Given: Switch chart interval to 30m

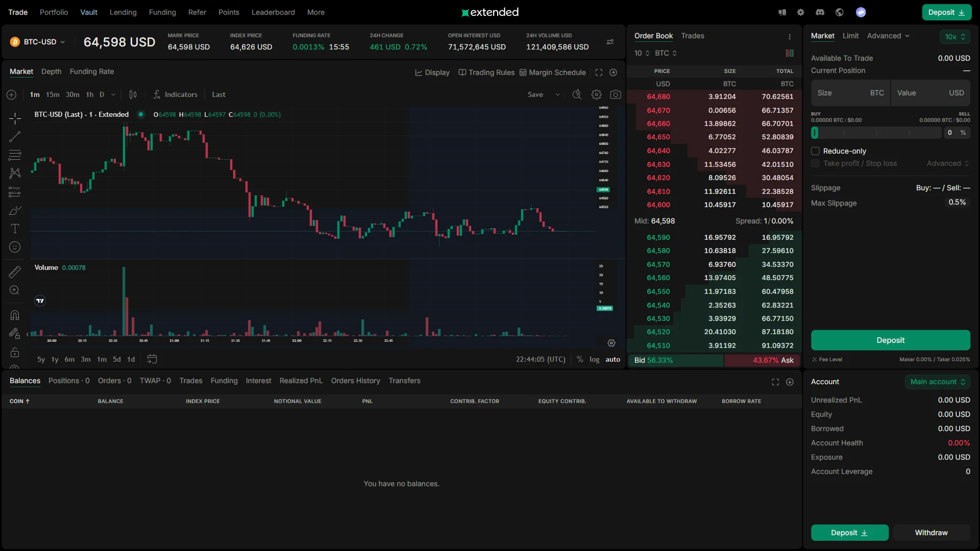Looking at the screenshot, I should coord(72,94).
